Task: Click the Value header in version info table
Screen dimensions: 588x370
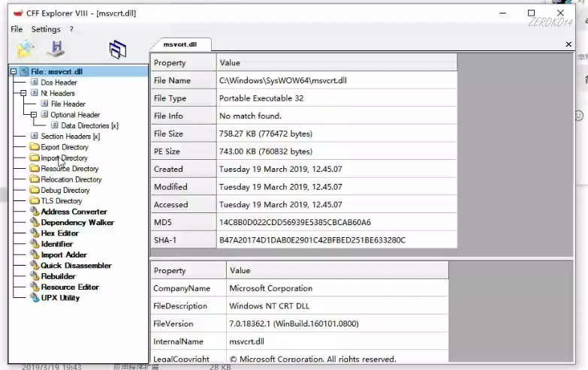Action: (x=337, y=270)
